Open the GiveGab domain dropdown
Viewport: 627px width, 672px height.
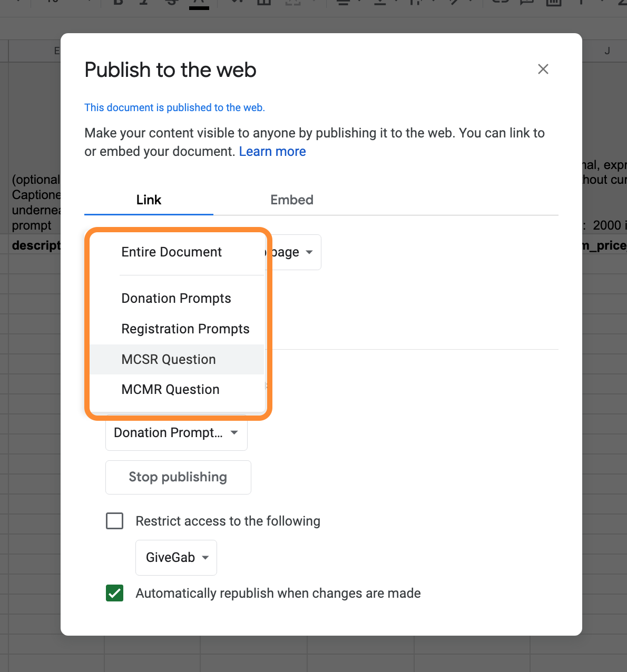click(177, 558)
